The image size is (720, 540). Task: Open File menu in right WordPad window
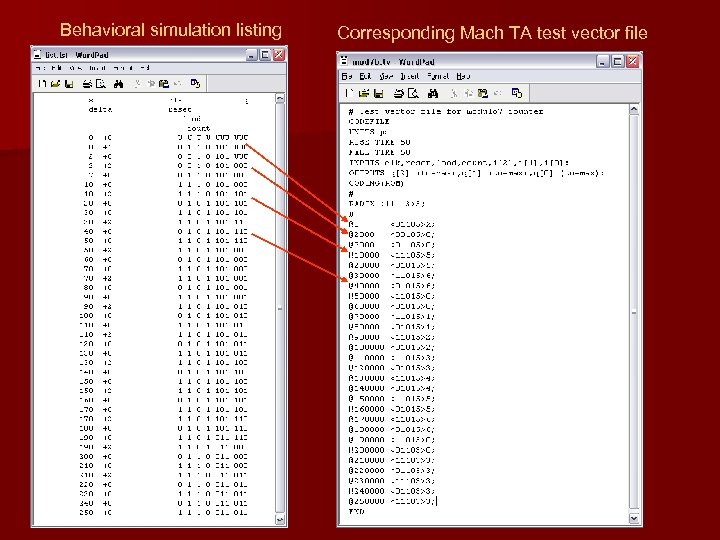tap(347, 76)
